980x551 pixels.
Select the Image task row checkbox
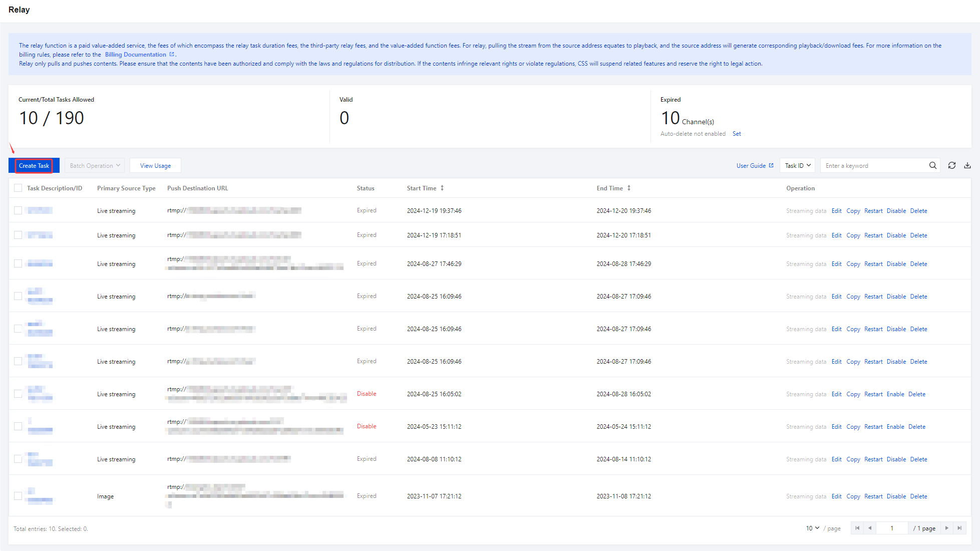click(18, 496)
